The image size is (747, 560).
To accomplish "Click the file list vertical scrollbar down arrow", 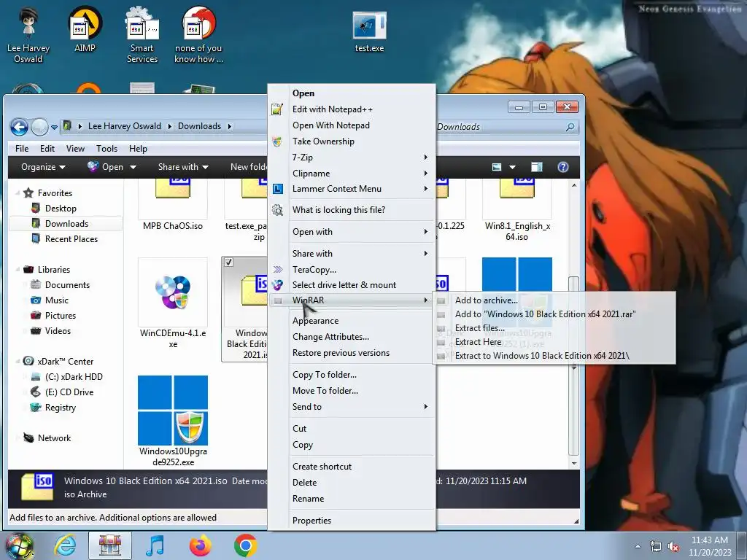I will tap(574, 463).
